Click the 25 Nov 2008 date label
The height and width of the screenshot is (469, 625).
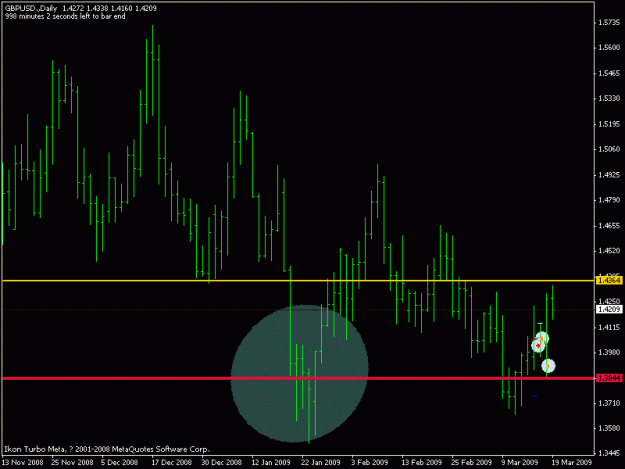[72, 462]
